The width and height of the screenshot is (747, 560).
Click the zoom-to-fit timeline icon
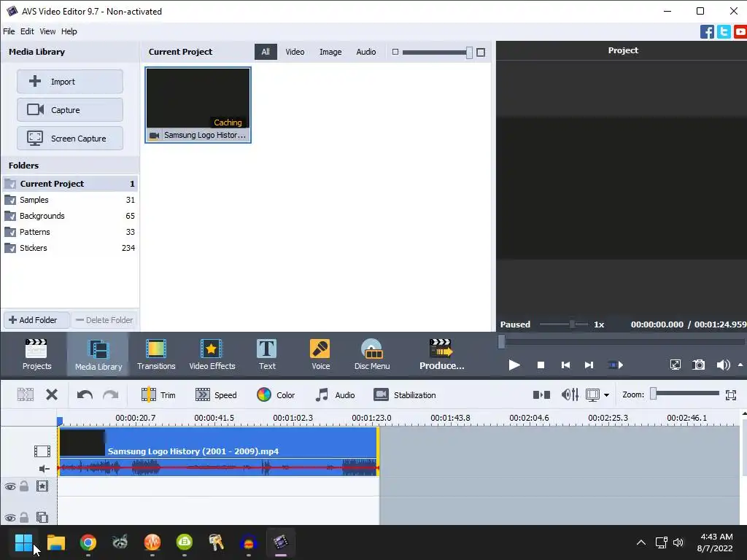731,394
